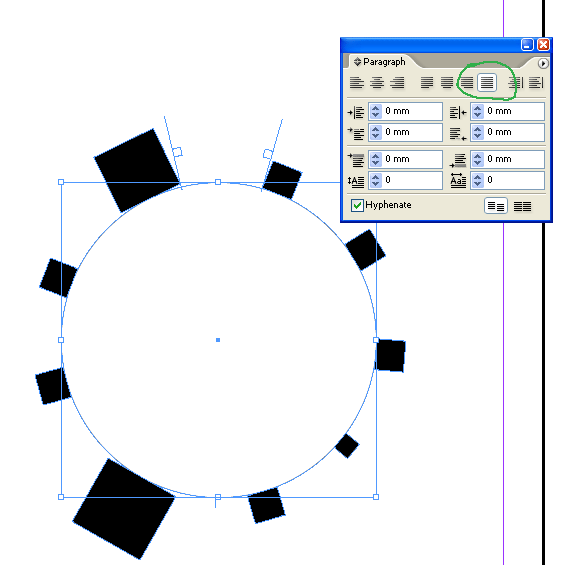The height and width of the screenshot is (565, 569).
Task: Click the bottom-right bounding box handle
Action: point(376,497)
